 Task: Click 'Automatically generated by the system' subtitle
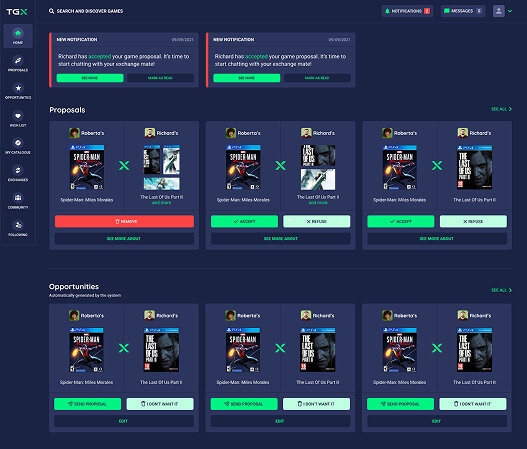pyautogui.click(x=85, y=295)
